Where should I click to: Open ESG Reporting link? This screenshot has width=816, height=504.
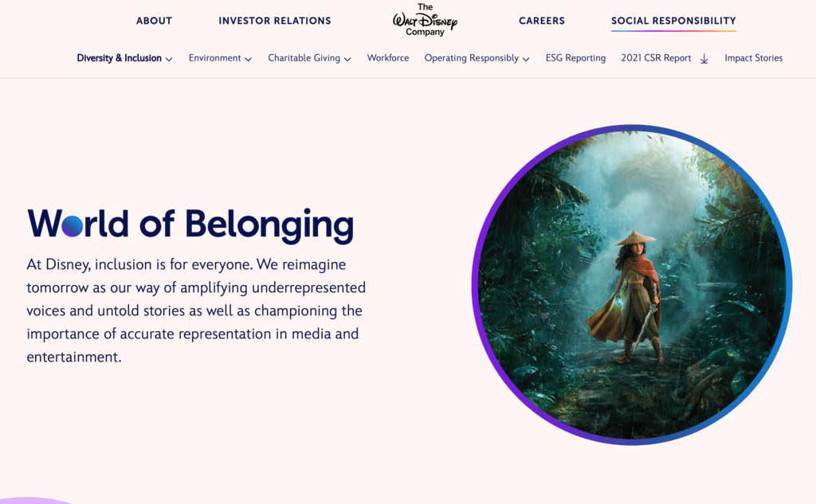pyautogui.click(x=575, y=58)
